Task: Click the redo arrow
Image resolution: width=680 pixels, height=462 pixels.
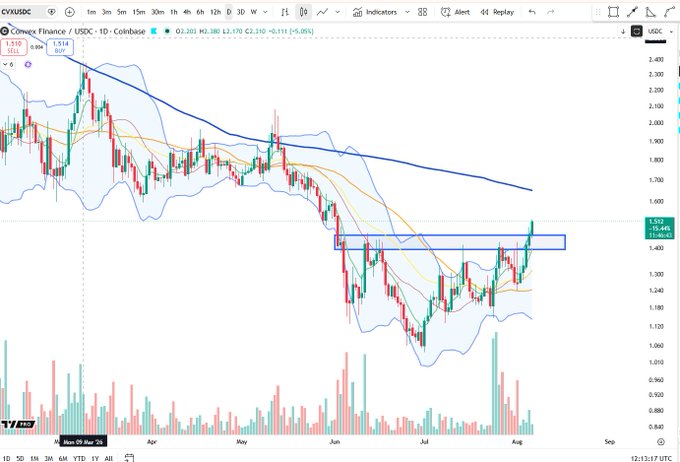Action: pyautogui.click(x=551, y=12)
